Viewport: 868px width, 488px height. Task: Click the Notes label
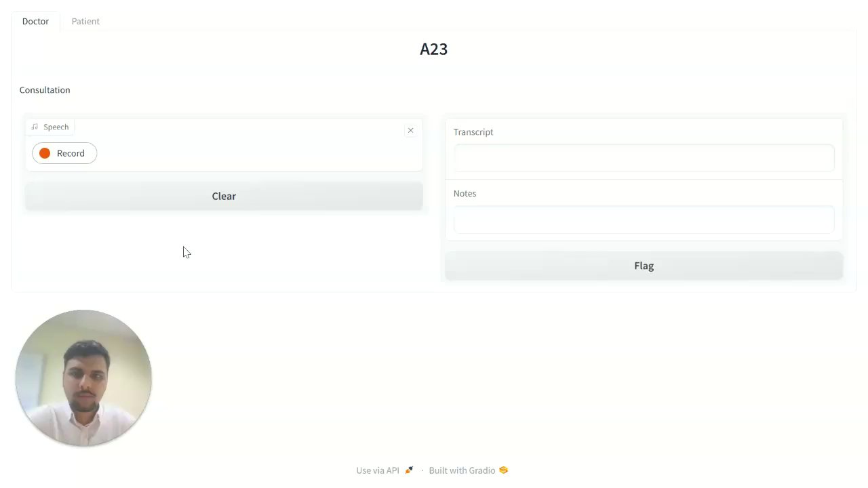click(465, 194)
